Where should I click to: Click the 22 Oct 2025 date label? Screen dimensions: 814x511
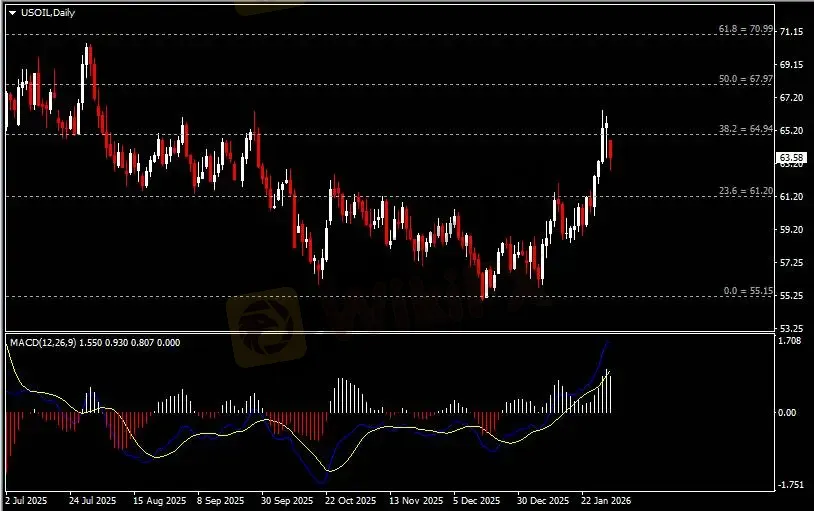(x=350, y=501)
